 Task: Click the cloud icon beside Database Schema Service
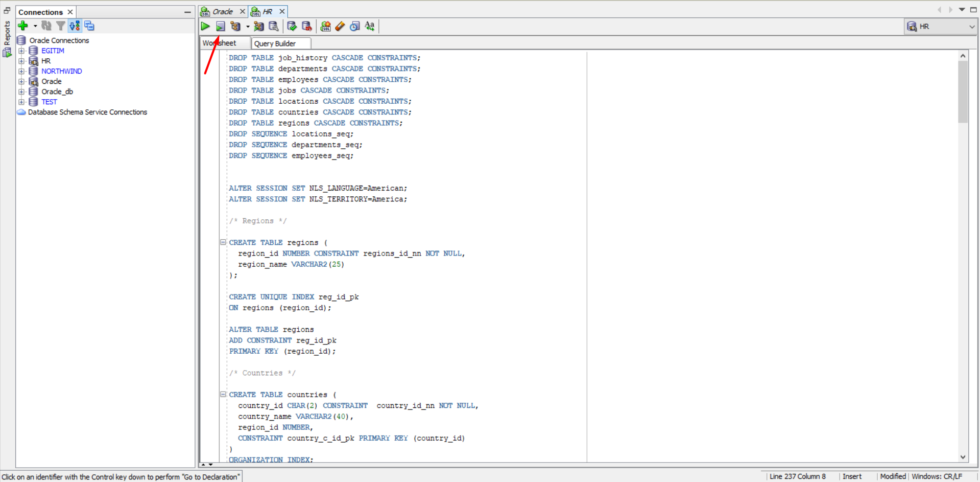[21, 112]
